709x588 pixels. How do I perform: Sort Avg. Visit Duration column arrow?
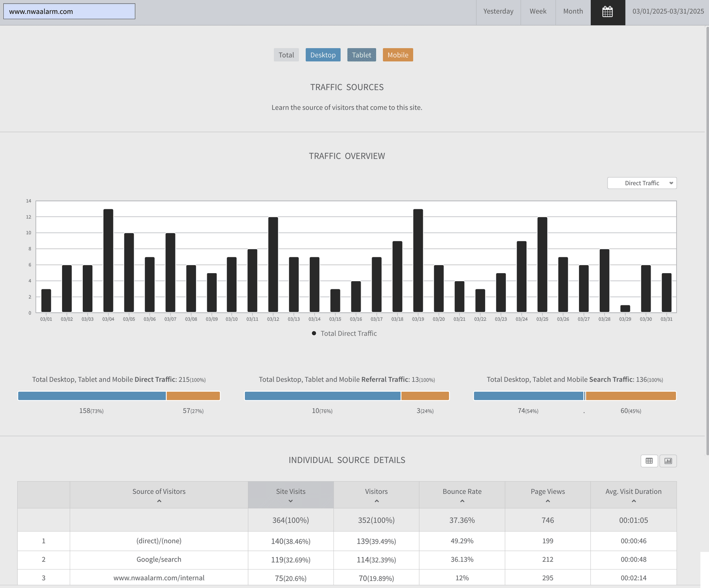(x=633, y=501)
